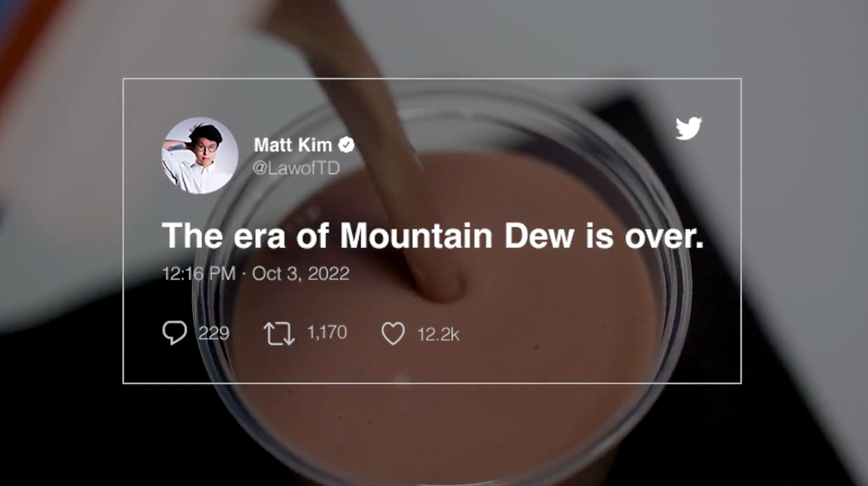The width and height of the screenshot is (868, 486).
Task: Click the Twitter bird logo
Action: tap(689, 128)
